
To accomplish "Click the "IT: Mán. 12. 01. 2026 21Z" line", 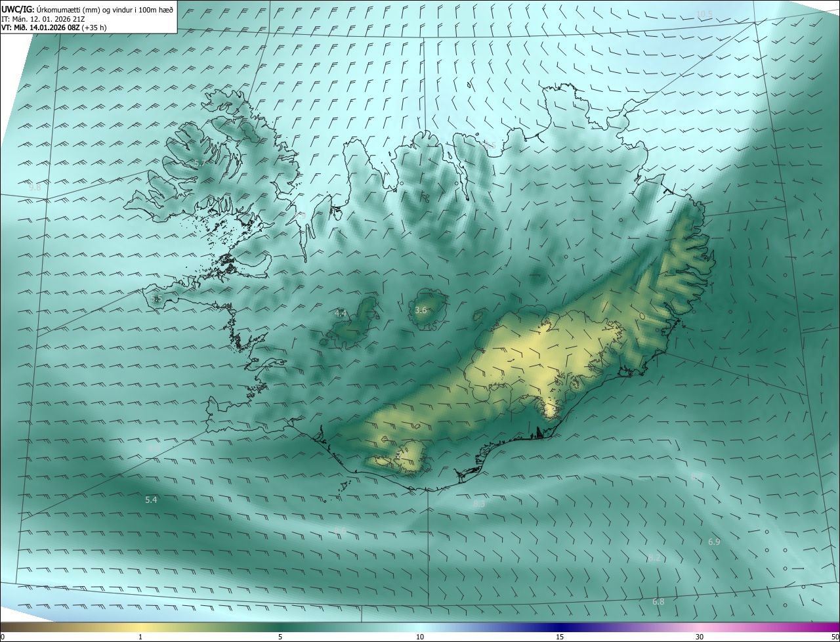I will [42, 18].
